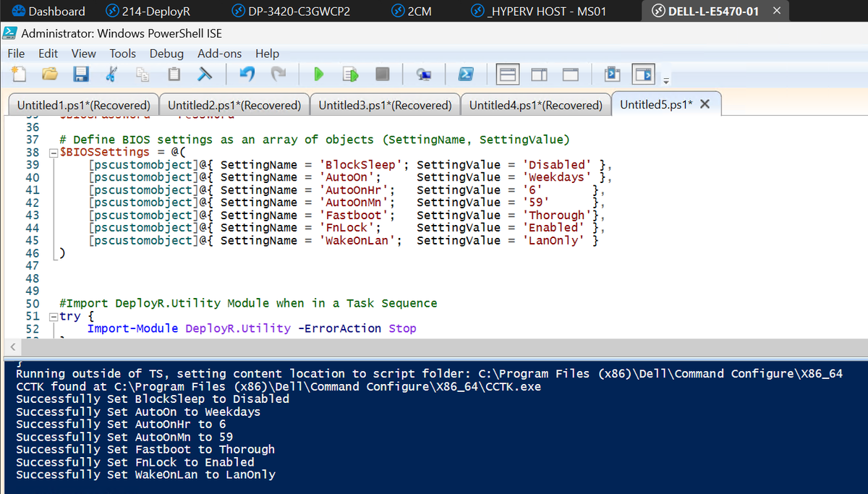
Task: Click the New script icon
Action: point(19,74)
